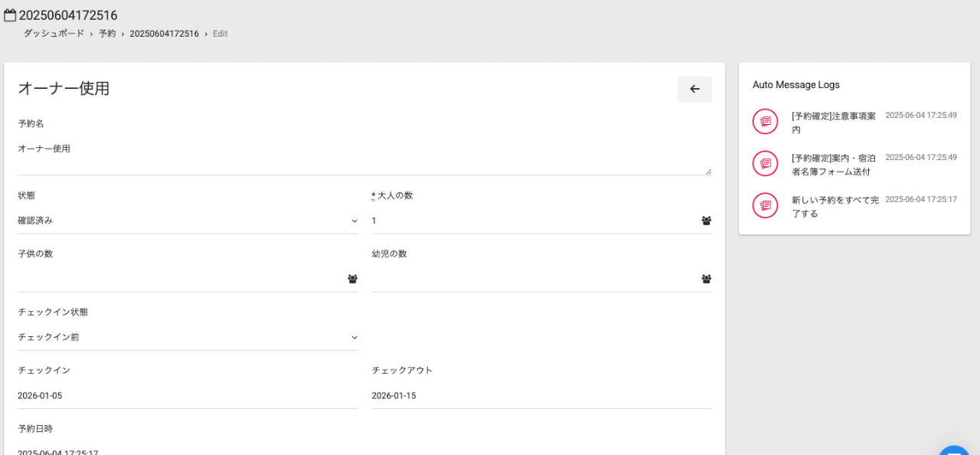
Task: Select the チェックイン date field
Action: click(188, 395)
